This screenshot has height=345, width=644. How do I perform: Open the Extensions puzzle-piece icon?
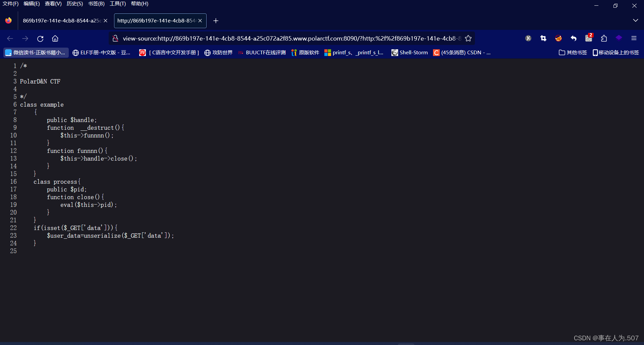[x=604, y=38]
